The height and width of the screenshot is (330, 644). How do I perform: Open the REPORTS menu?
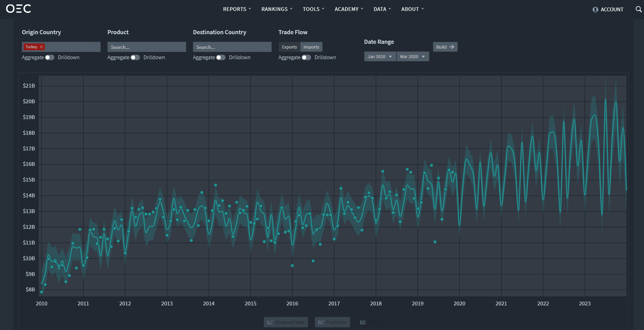[237, 9]
